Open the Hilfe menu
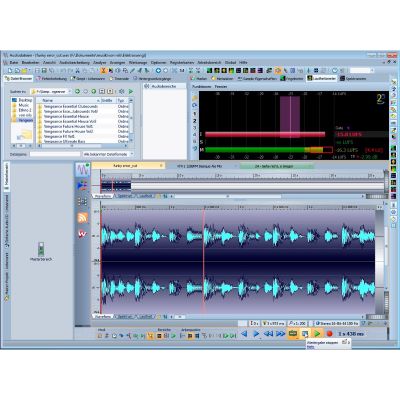 [243, 62]
